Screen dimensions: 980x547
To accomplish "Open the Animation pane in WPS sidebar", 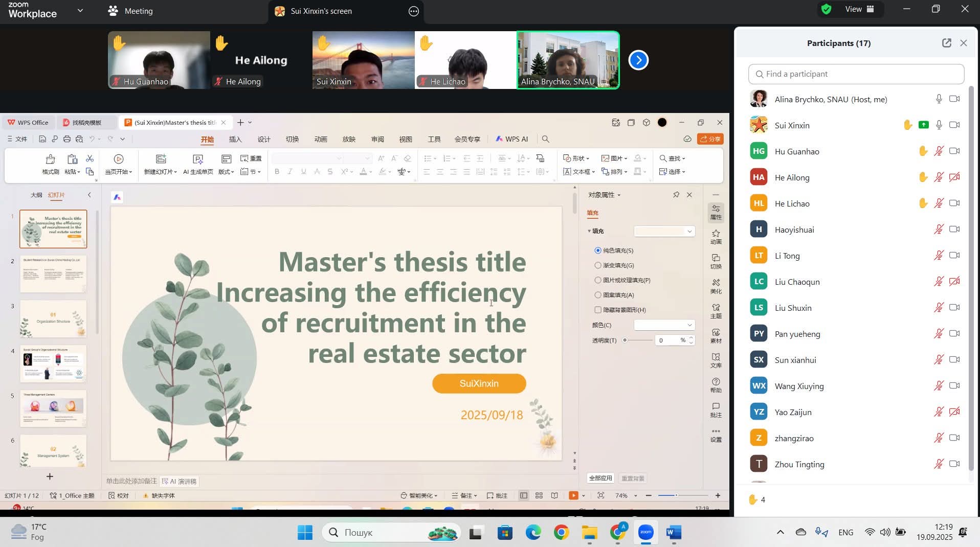I will click(716, 237).
